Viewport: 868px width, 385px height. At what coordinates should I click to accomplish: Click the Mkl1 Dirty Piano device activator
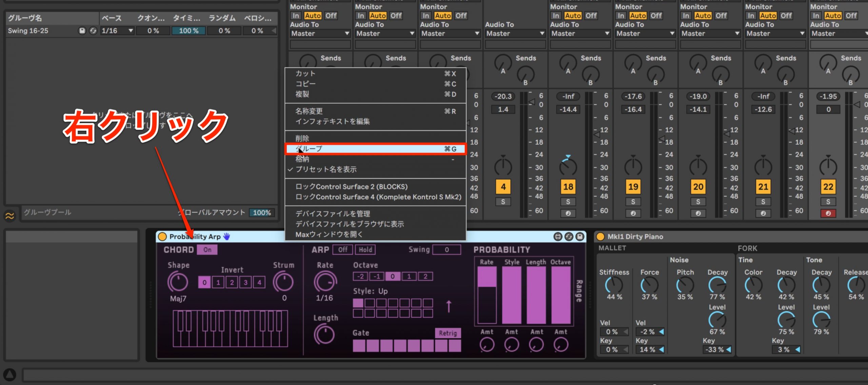(x=600, y=237)
